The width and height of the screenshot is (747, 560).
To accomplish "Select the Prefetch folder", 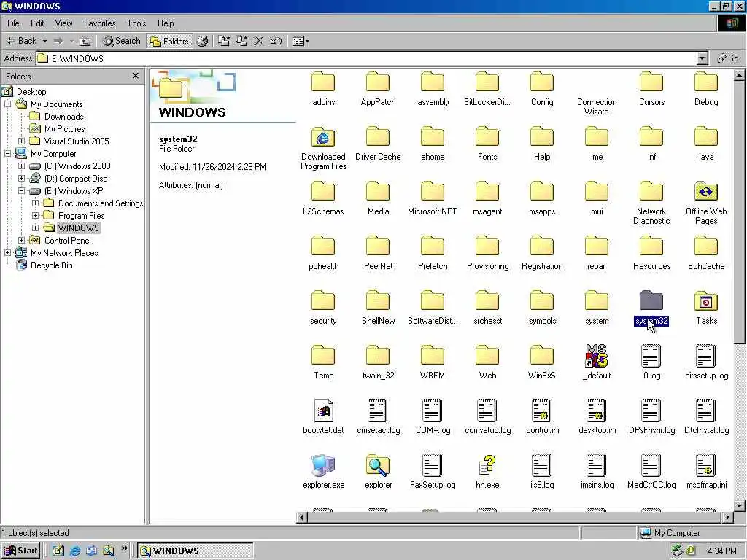I will (433, 253).
